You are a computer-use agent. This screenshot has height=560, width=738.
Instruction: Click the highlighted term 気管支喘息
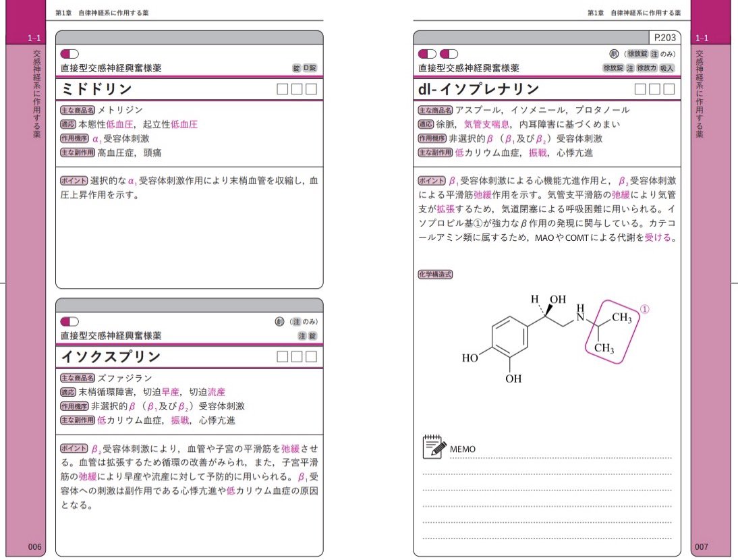486,124
